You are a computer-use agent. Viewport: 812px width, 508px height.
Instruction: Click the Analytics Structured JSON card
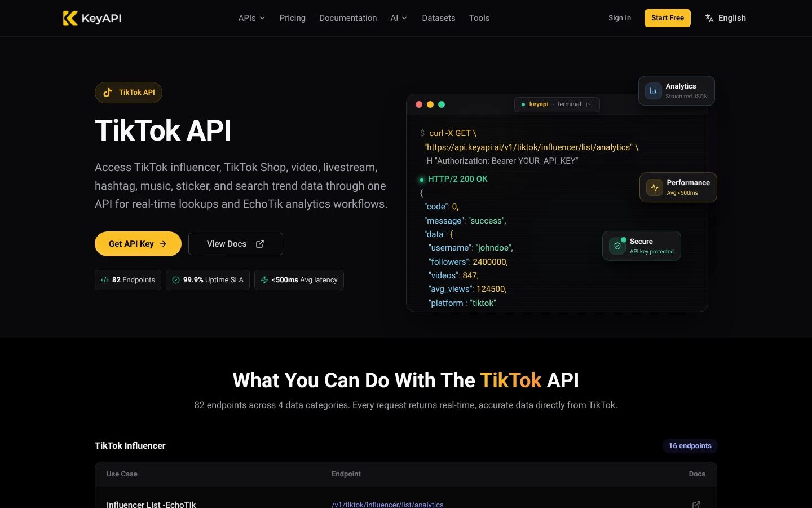tap(677, 91)
